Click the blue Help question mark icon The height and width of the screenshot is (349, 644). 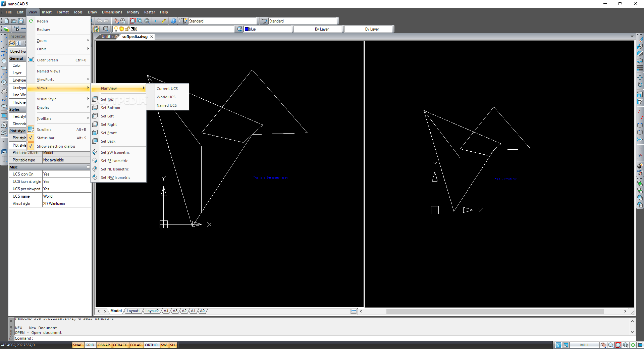click(173, 21)
